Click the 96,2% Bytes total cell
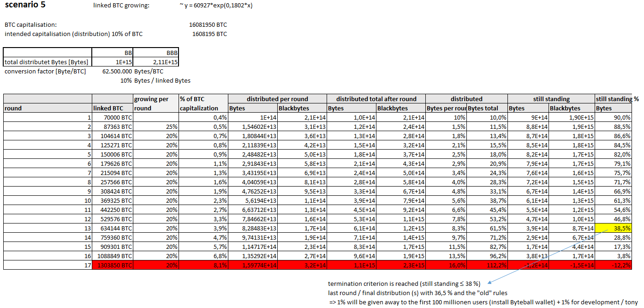This screenshot has width=644, height=308. 487,256
